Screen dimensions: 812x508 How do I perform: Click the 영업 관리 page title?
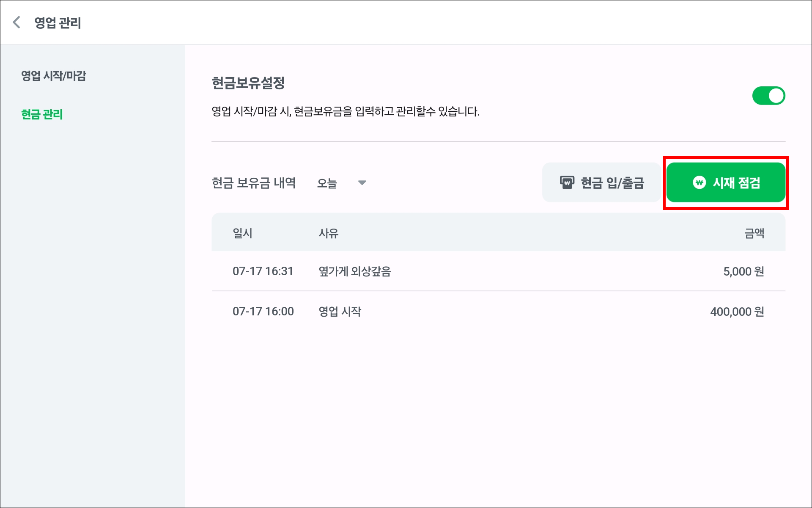point(58,23)
